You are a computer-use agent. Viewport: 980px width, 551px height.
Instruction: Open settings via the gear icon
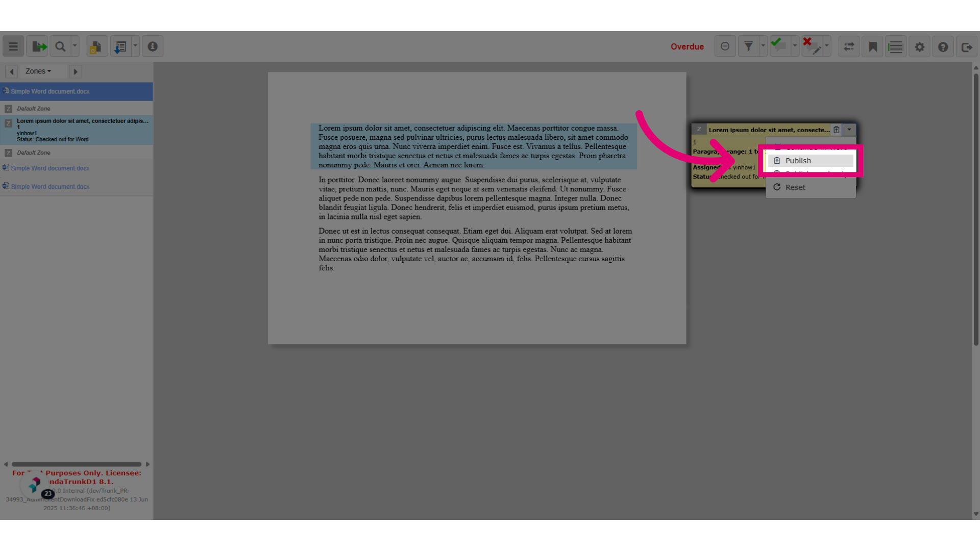point(919,46)
